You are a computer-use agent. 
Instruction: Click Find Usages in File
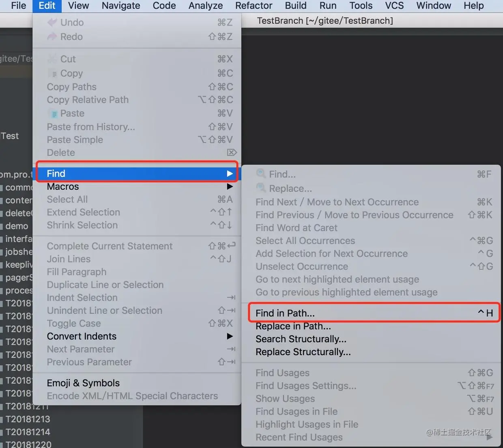[x=371, y=412]
